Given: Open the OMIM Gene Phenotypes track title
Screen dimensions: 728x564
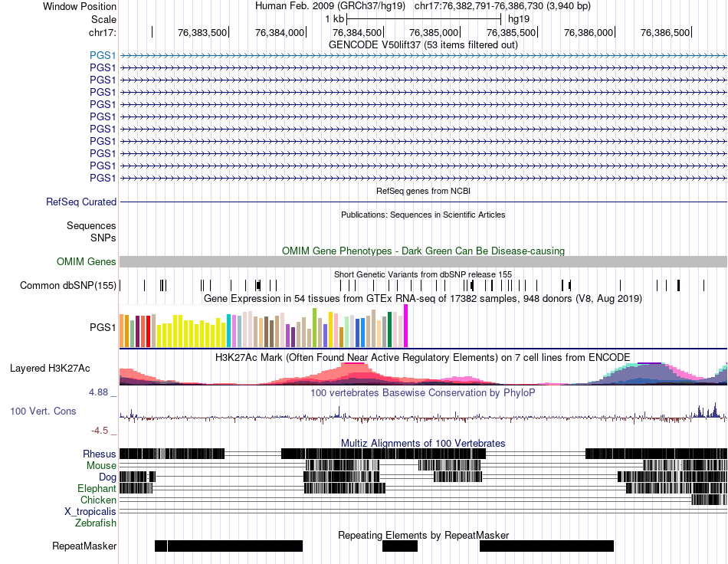Looking at the screenshot, I should point(423,251).
